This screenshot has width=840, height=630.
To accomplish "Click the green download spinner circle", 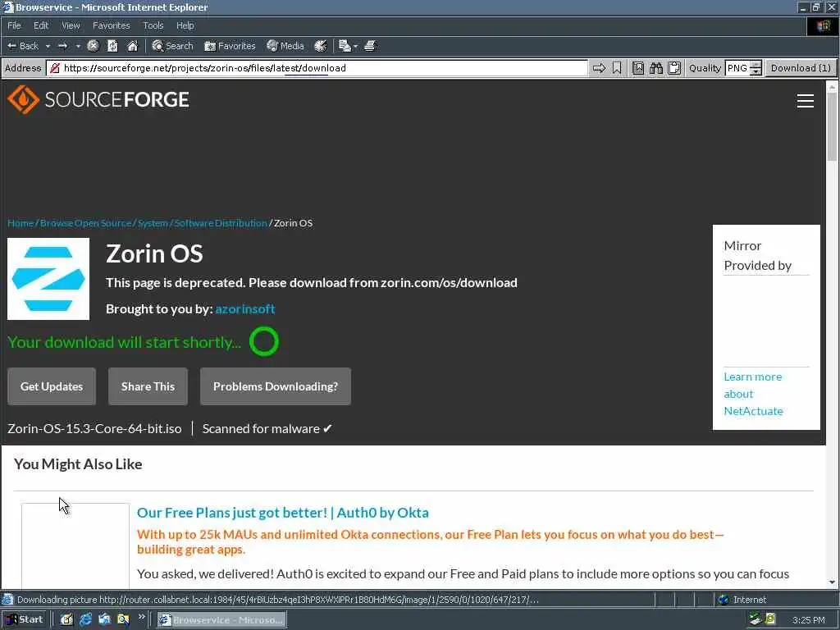I will click(264, 342).
